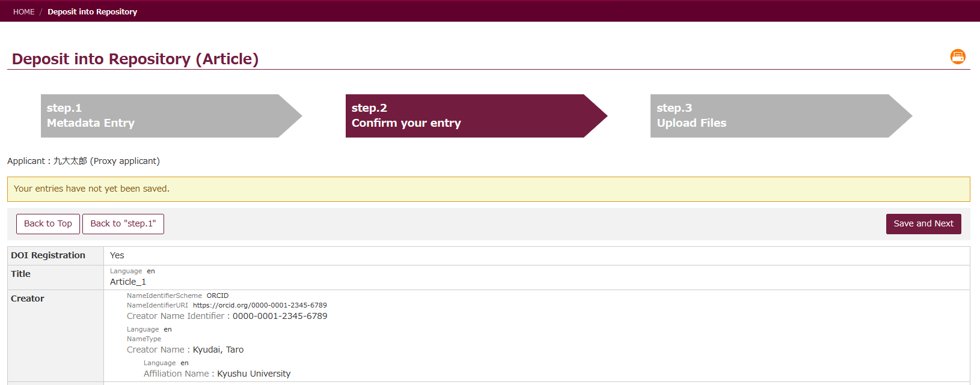
Task: Click the Deposit into Repository breadcrumb
Action: [92, 11]
